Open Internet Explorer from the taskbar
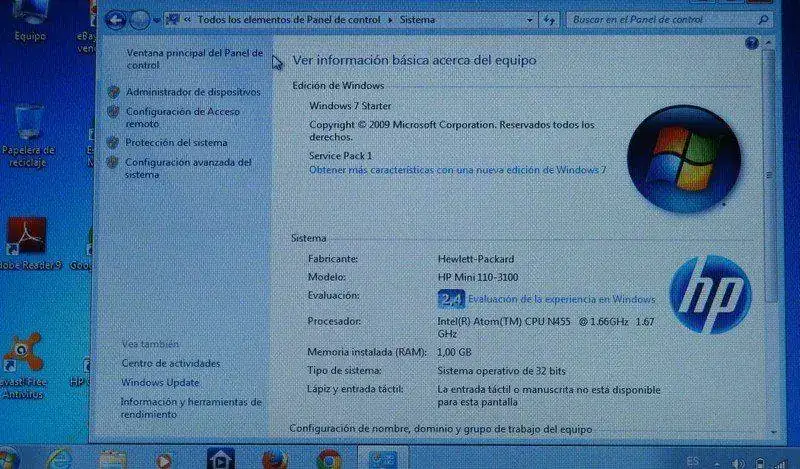Screen dimensions: 800x469 tap(59, 459)
